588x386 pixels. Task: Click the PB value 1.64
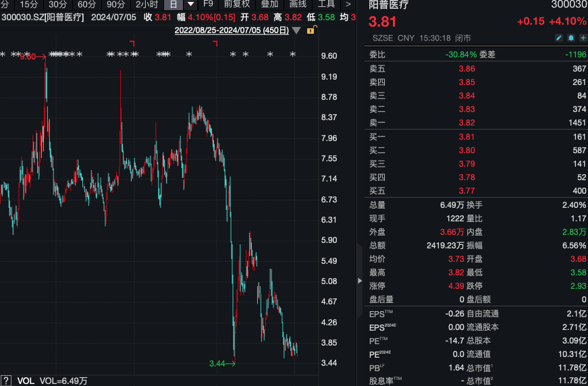(x=456, y=368)
